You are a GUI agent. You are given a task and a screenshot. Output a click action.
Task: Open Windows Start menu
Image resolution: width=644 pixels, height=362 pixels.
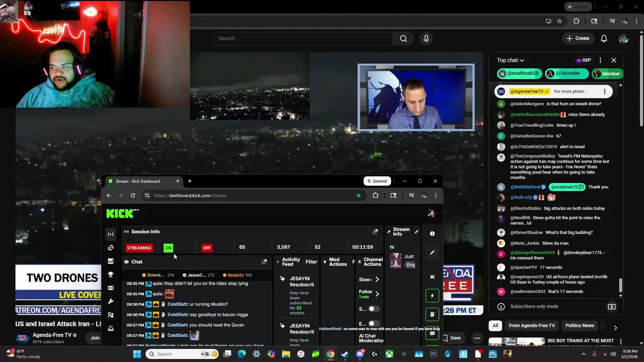(x=136, y=354)
